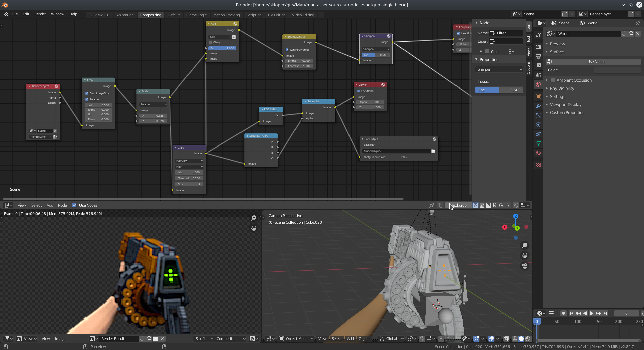Viewport: 644px width, 350px height.
Task: Open the Object properties tab
Action: pyautogui.click(x=538, y=97)
